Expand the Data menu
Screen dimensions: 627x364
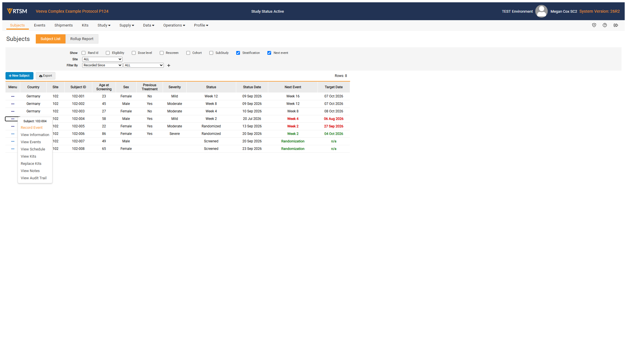tap(149, 25)
